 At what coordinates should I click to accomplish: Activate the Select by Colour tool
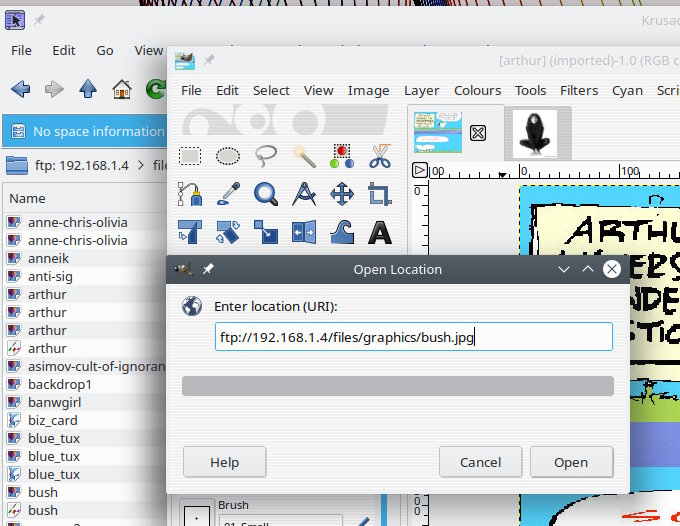pyautogui.click(x=342, y=156)
